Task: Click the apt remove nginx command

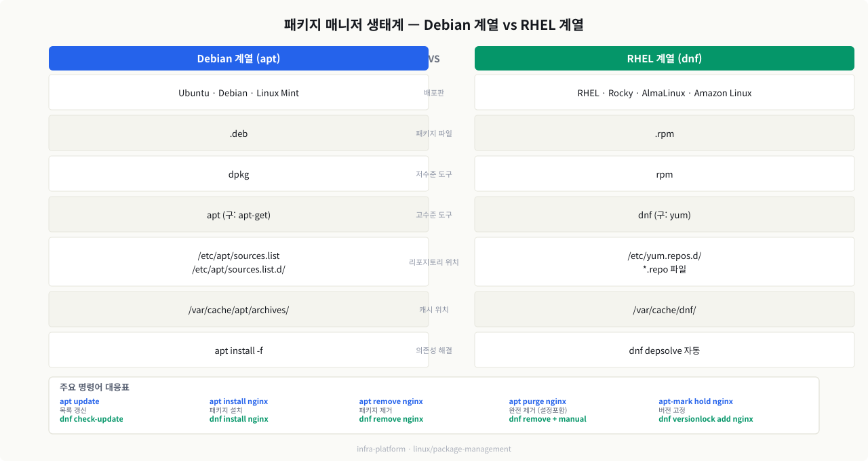Action: (x=391, y=401)
